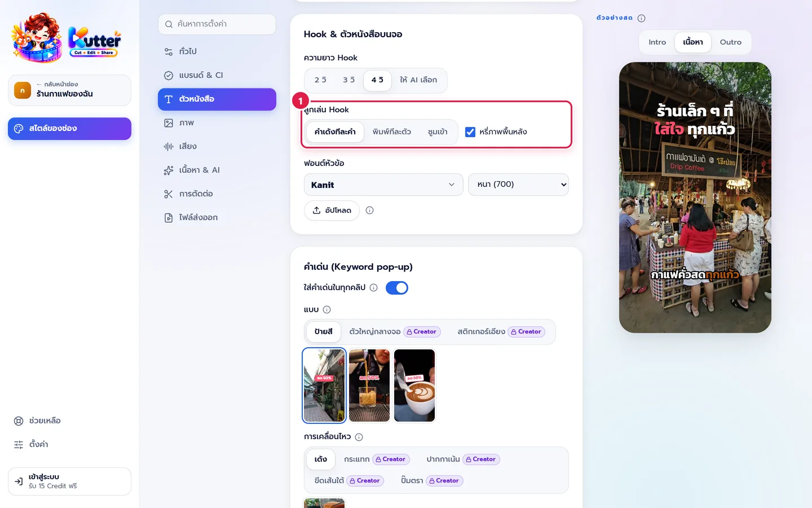Switch preview to Intro tab

click(657, 42)
